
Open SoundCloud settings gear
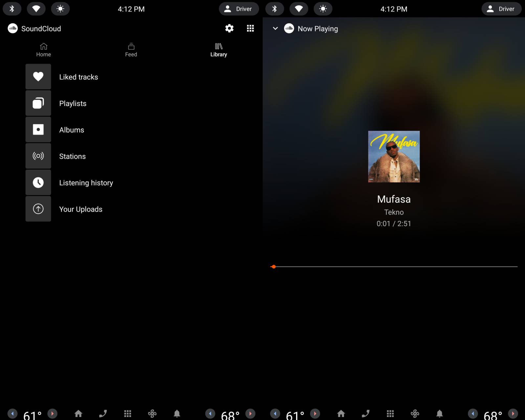[x=229, y=29]
